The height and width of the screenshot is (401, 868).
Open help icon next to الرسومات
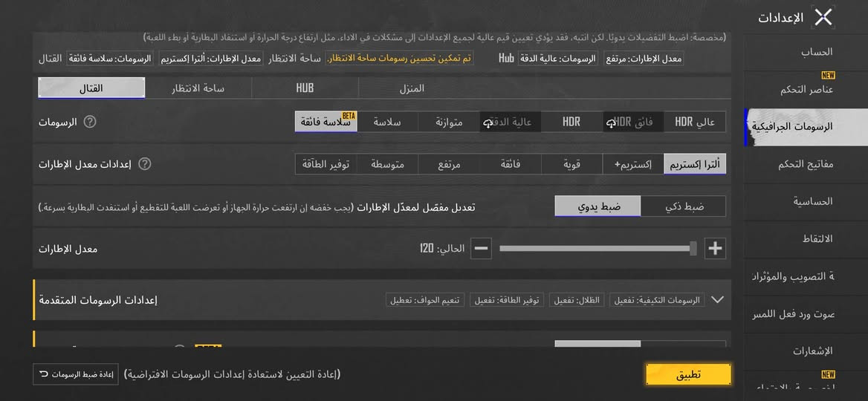[89, 123]
